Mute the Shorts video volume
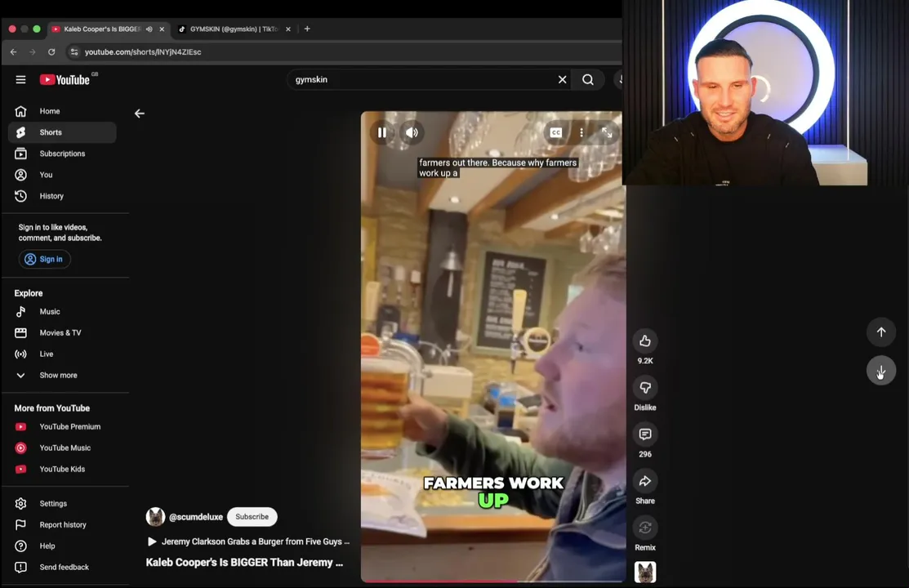This screenshot has width=909, height=588. click(412, 132)
